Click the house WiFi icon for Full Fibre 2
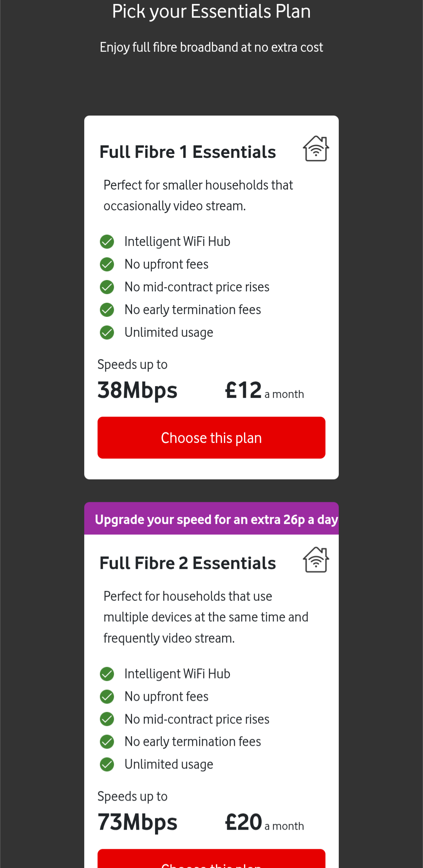 point(316,560)
